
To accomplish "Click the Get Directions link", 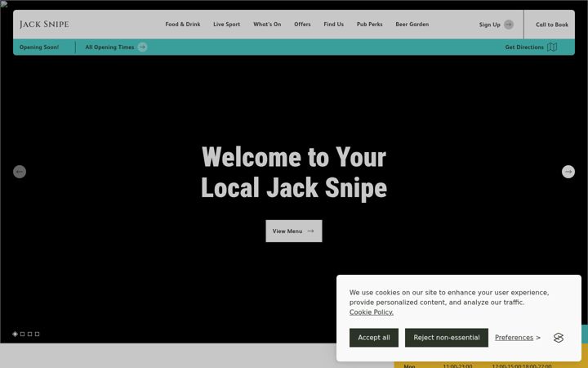I will pyautogui.click(x=524, y=47).
